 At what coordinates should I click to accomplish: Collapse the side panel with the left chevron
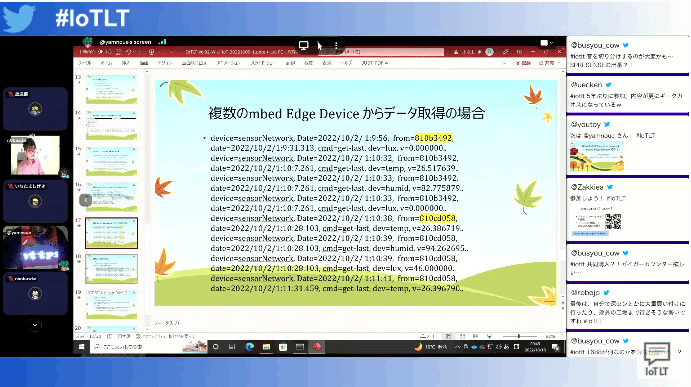tap(85, 200)
